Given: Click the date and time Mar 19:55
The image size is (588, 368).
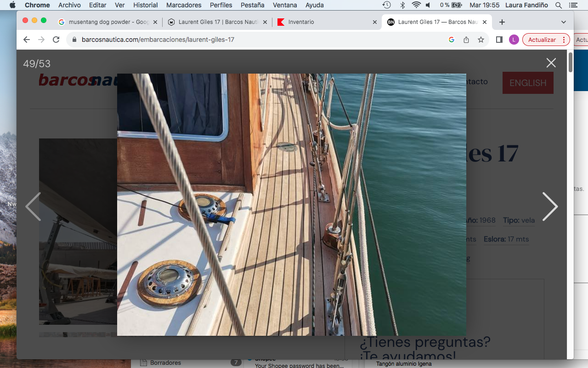Looking at the screenshot, I should click(484, 5).
